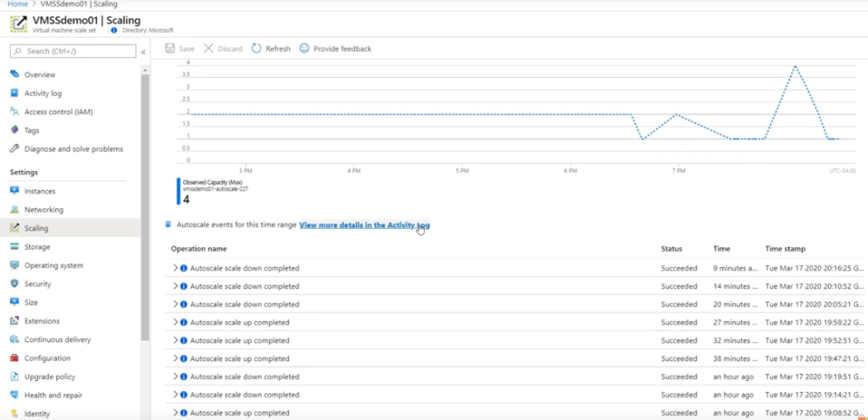Viewport: 868px width, 420px height.
Task: Click the Time stamp column header
Action: pyautogui.click(x=786, y=249)
